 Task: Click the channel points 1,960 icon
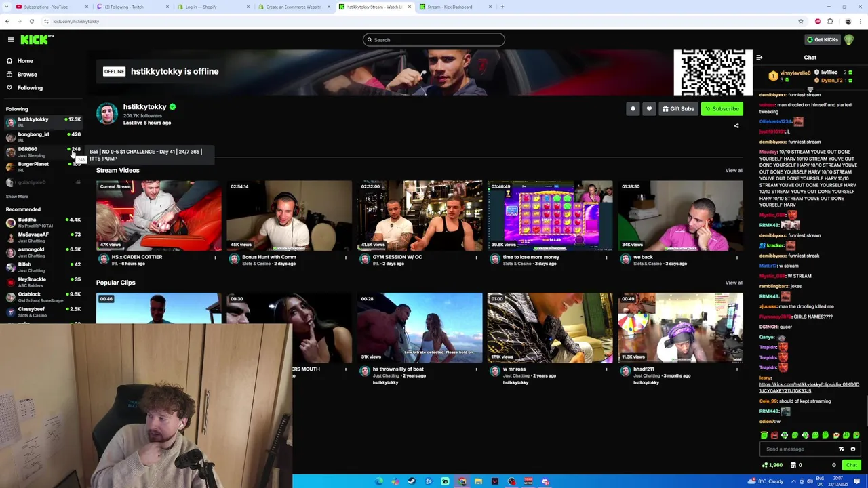point(772,465)
